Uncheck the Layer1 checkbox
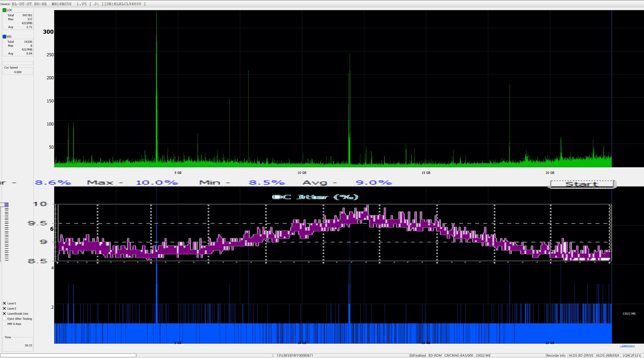 coord(4,303)
